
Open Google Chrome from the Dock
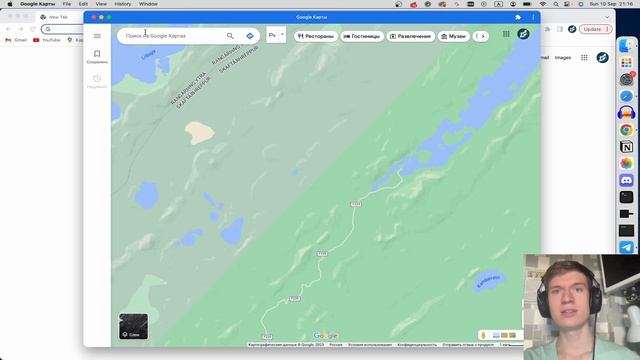tap(626, 130)
